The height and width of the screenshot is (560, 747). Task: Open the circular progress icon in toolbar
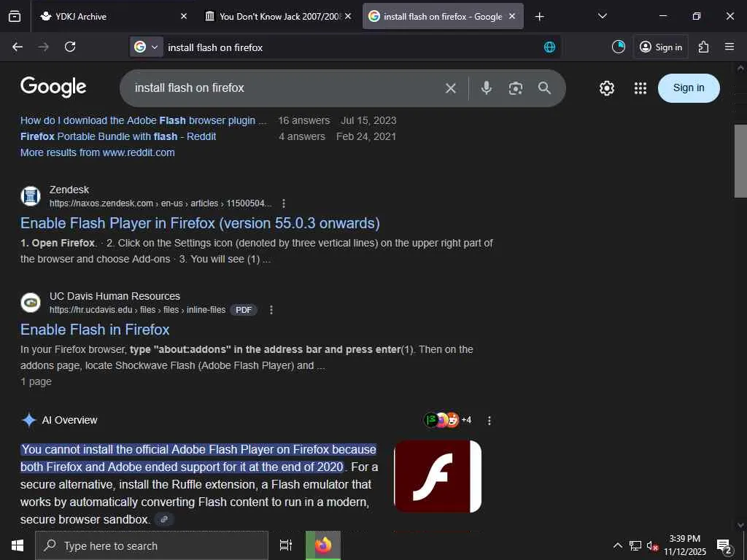point(619,47)
